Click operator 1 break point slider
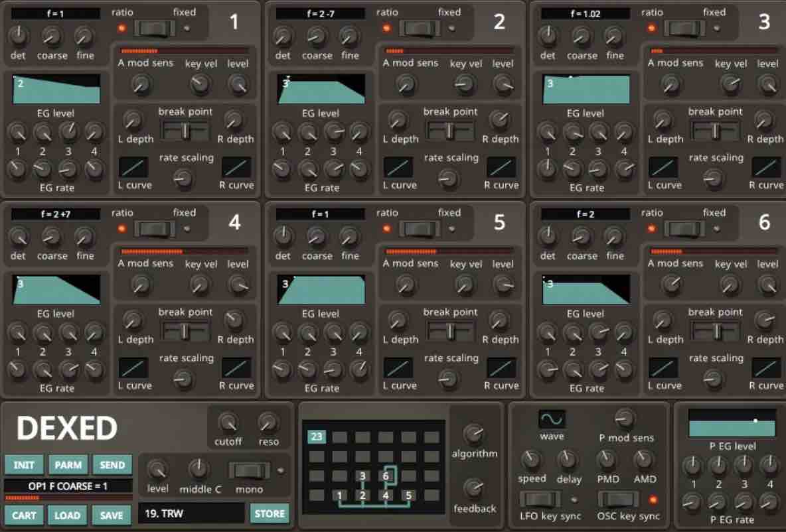This screenshot has width=786, height=532. click(x=185, y=131)
